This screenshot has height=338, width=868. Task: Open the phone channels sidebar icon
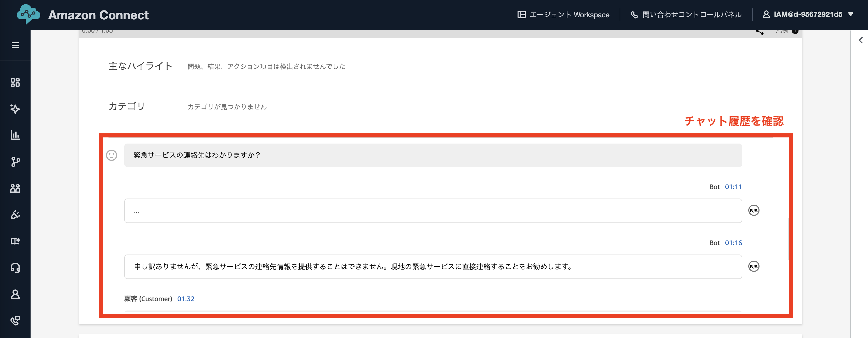click(x=15, y=320)
